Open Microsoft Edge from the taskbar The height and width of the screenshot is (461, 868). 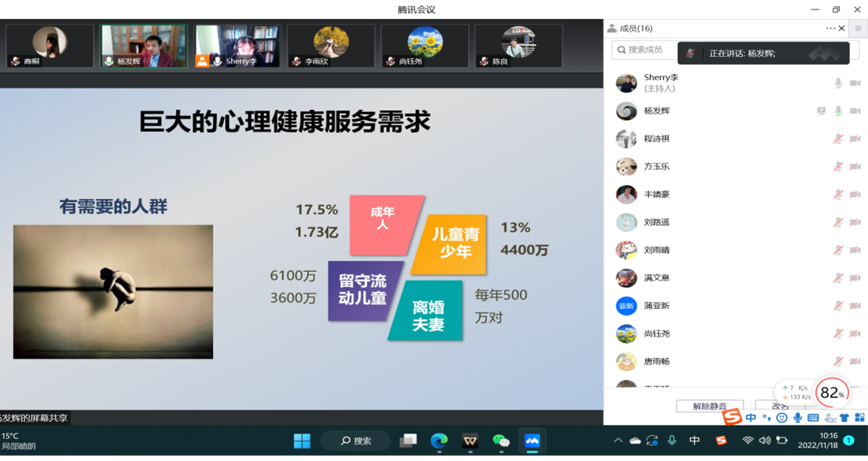tap(439, 441)
